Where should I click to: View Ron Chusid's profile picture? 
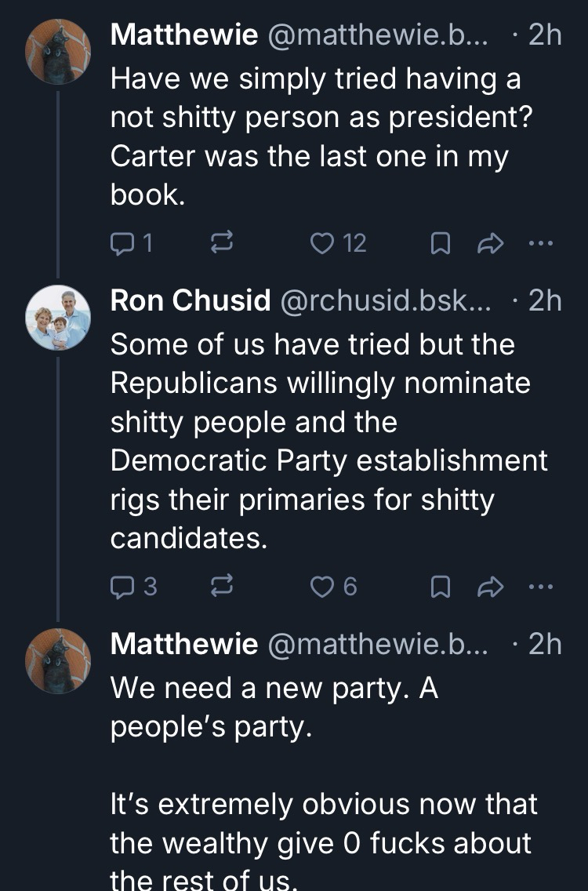pos(58,316)
